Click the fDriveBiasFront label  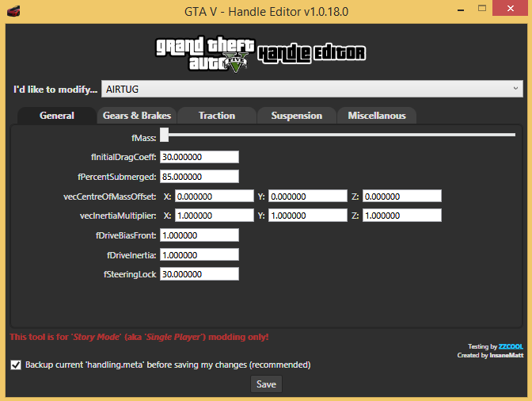(126, 235)
